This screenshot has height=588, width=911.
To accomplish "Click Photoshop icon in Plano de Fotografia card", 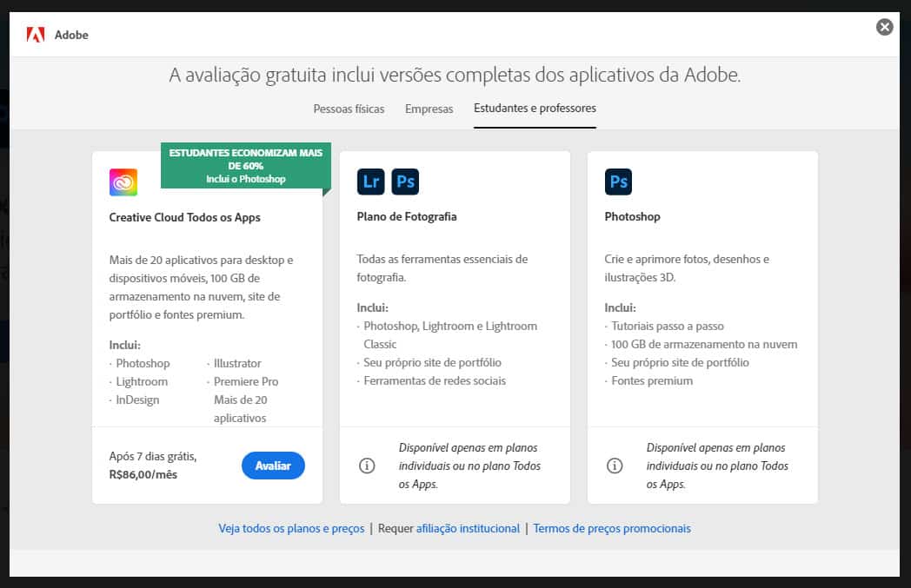I will [405, 182].
